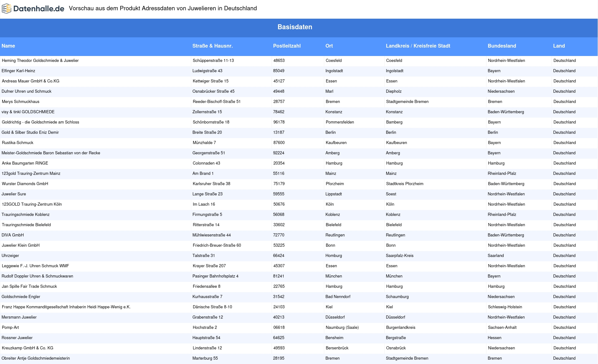Open the Datenhalle.de brand link
This screenshot has height=364, width=598.
click(x=39, y=9)
